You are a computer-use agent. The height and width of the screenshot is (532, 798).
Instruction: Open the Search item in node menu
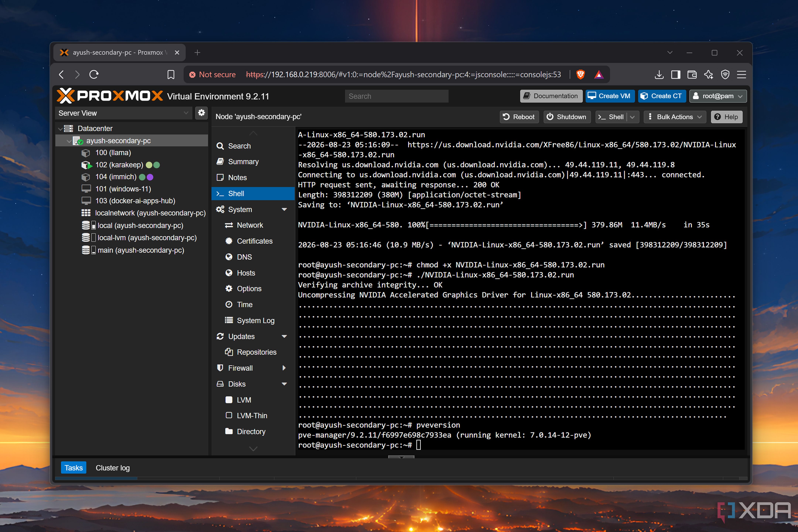[x=253, y=146]
